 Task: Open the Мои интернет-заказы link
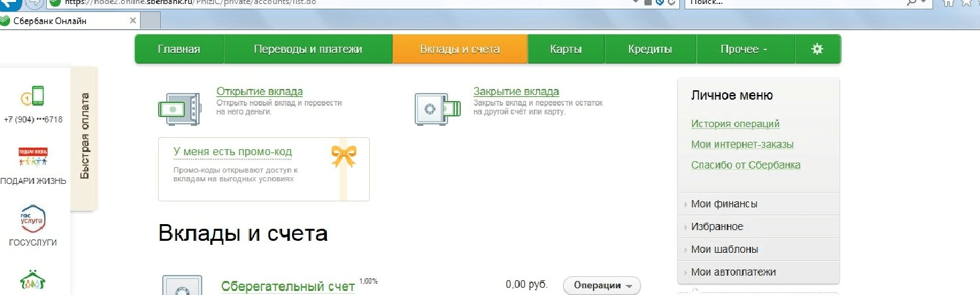pos(742,144)
